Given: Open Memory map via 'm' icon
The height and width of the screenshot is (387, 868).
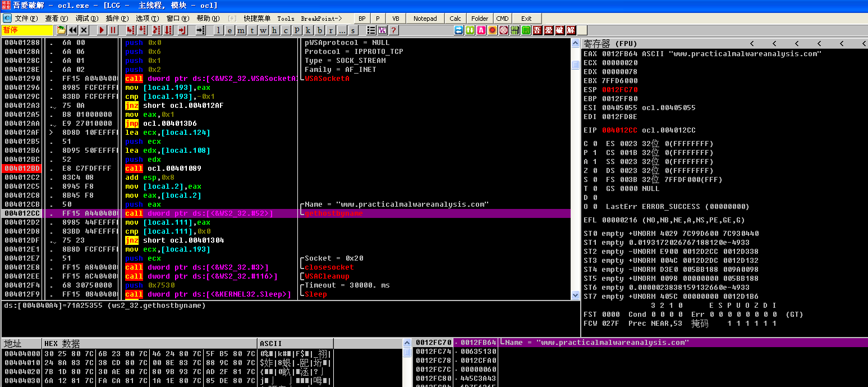Looking at the screenshot, I should [241, 30].
